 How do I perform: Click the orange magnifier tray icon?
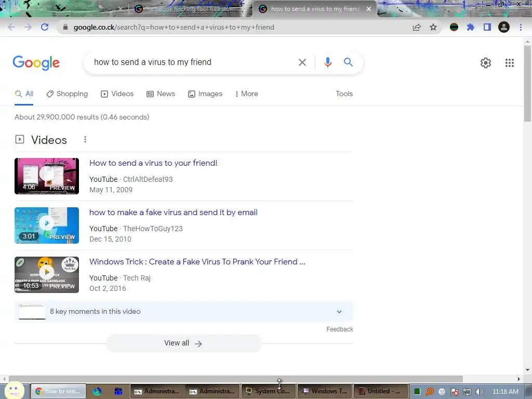coord(430,392)
